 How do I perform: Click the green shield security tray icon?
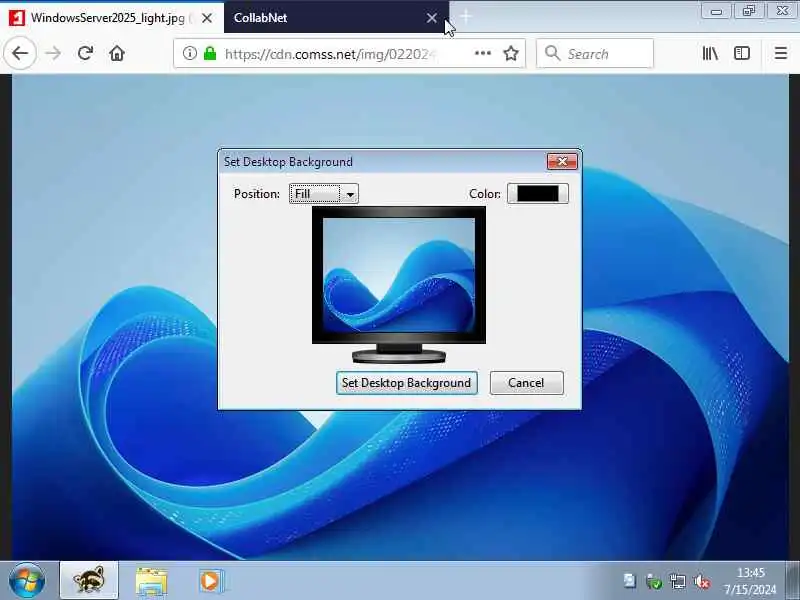(x=654, y=581)
